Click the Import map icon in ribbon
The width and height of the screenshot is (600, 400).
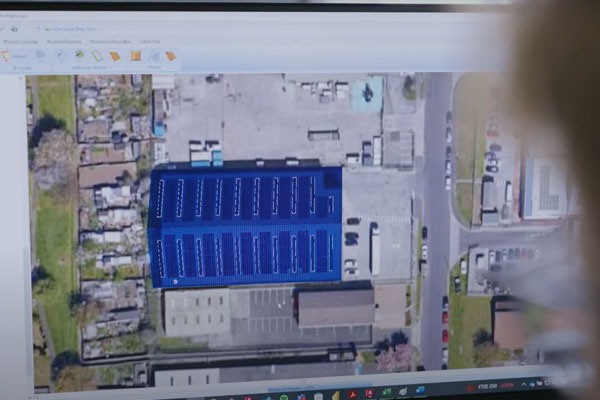point(6,56)
